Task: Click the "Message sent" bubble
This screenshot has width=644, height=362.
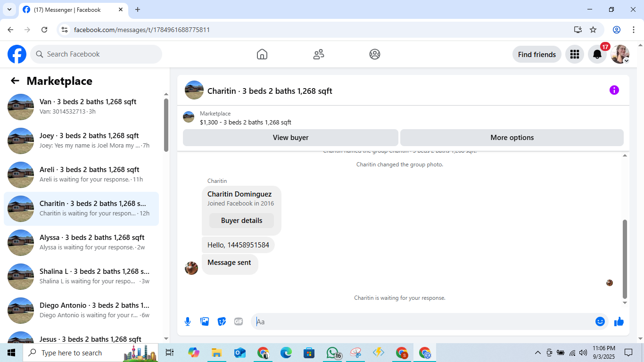Action: (230, 263)
